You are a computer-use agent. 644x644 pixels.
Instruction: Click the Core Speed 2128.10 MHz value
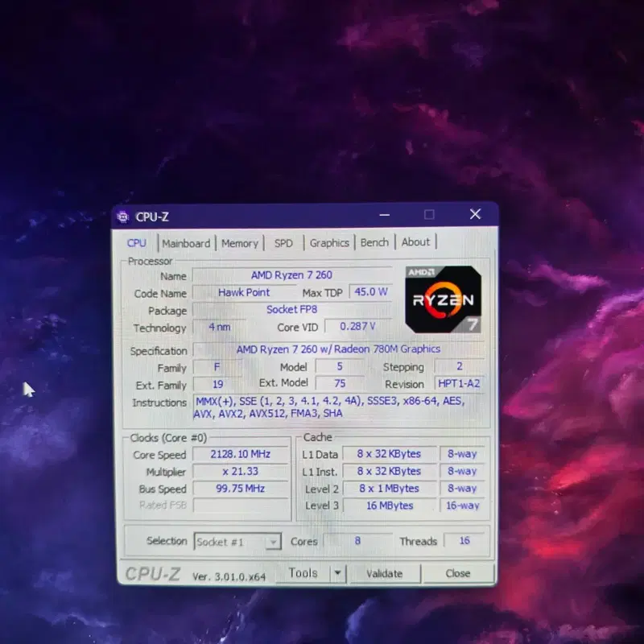pyautogui.click(x=240, y=454)
